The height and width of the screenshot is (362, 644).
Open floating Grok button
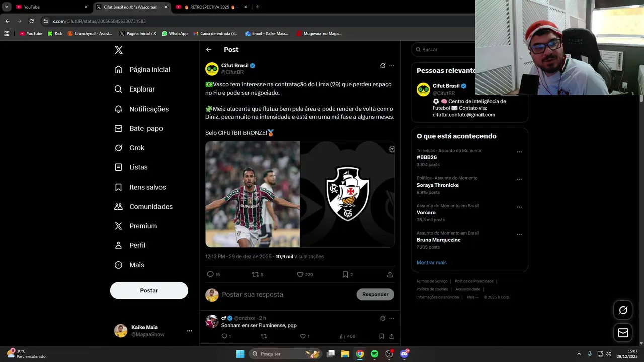coord(623,310)
